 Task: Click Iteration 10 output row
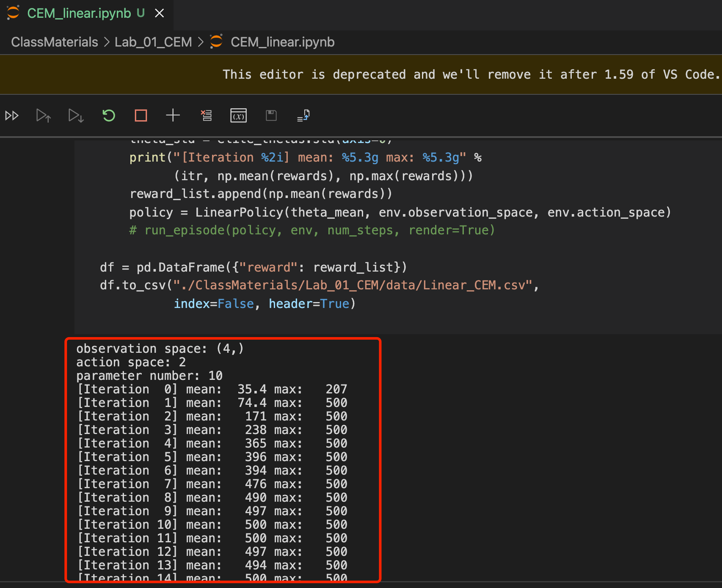click(x=212, y=525)
